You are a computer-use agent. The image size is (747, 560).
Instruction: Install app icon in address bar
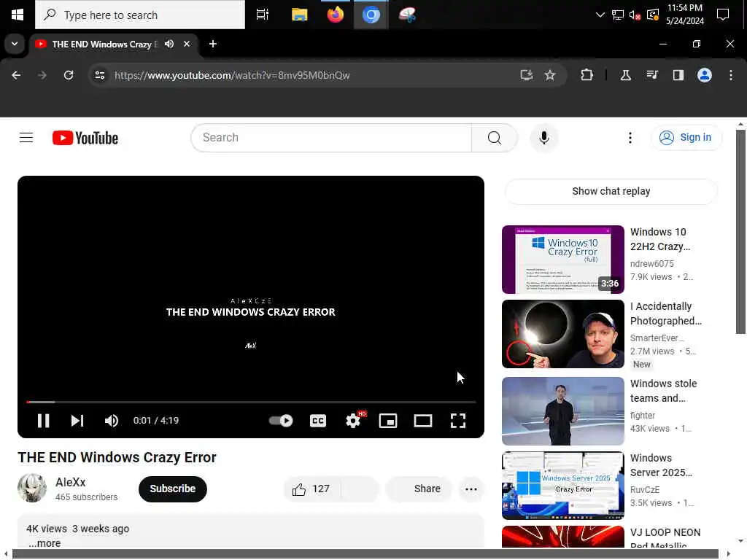coord(527,75)
